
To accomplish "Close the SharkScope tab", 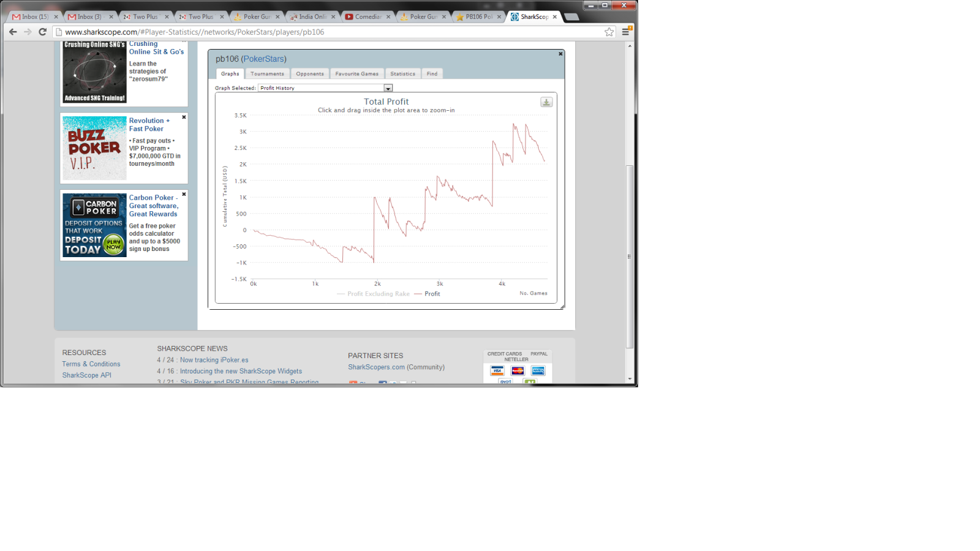I will point(555,17).
